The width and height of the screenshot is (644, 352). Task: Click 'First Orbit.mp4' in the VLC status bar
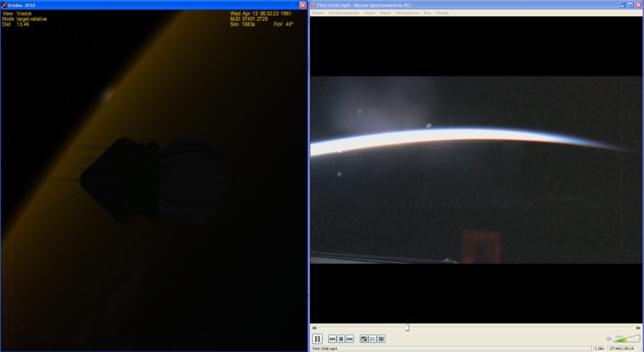click(x=325, y=348)
